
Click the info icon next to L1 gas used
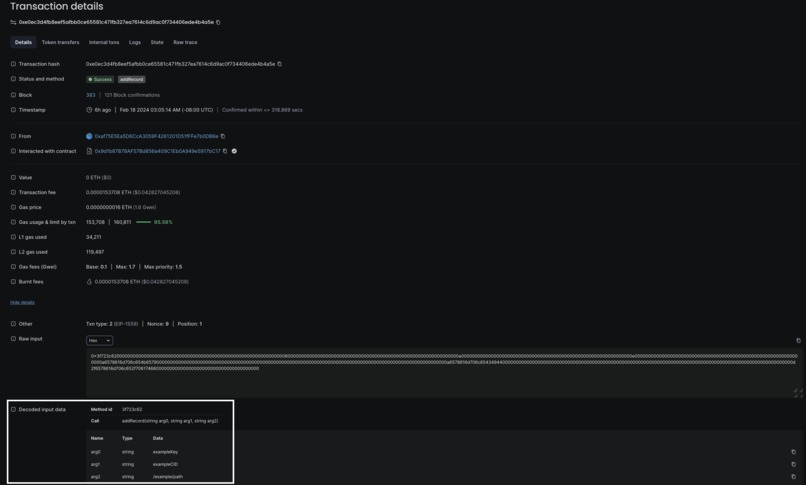[x=13, y=237]
